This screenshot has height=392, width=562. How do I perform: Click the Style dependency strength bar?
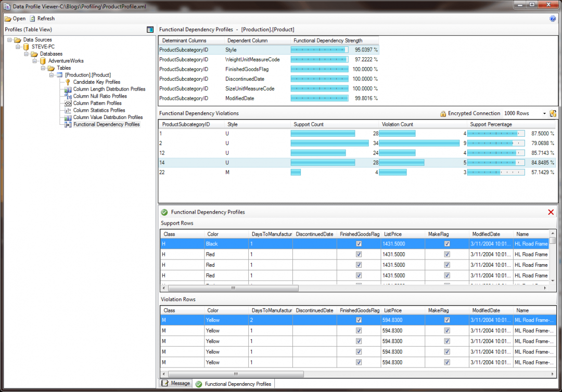(x=320, y=49)
